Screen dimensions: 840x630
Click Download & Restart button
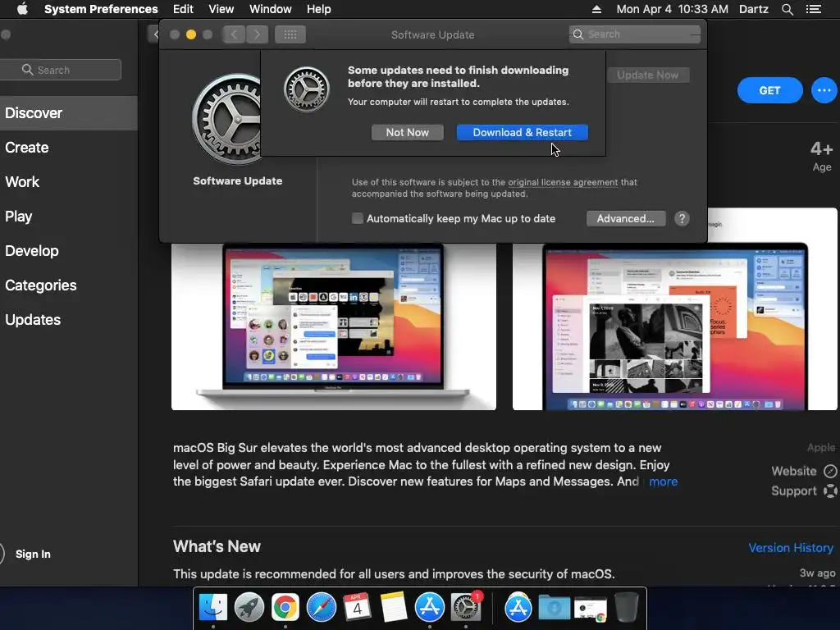click(523, 132)
